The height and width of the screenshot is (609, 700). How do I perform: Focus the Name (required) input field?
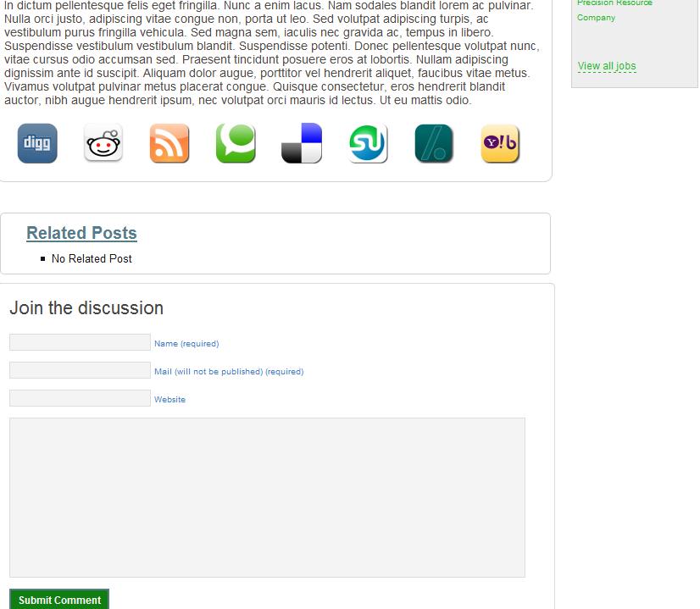pyautogui.click(x=80, y=342)
